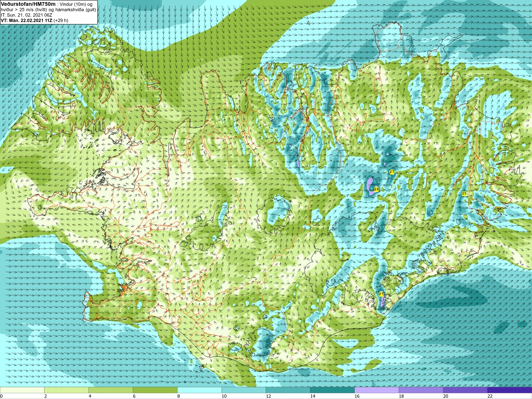Pick the 6–8 m/s dark green legend swatch
This screenshot has width=532, height=399.
click(x=155, y=390)
